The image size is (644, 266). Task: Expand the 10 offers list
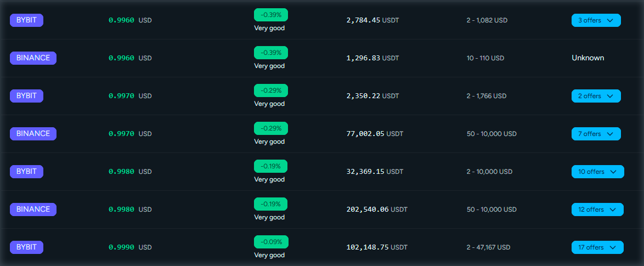(597, 172)
